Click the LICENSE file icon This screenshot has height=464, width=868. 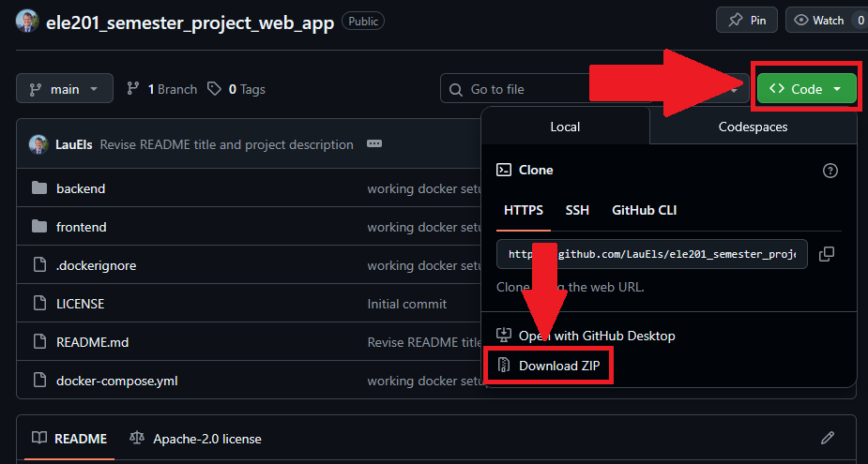click(39, 303)
